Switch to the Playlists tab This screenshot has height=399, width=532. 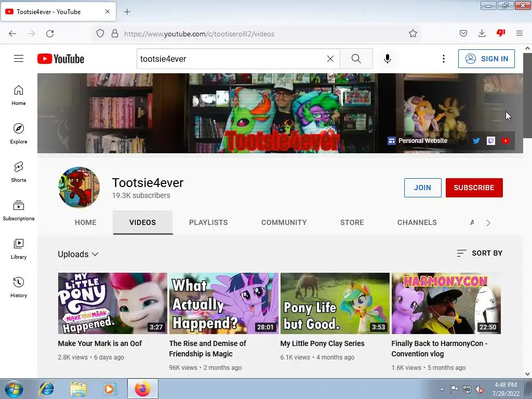[208, 222]
